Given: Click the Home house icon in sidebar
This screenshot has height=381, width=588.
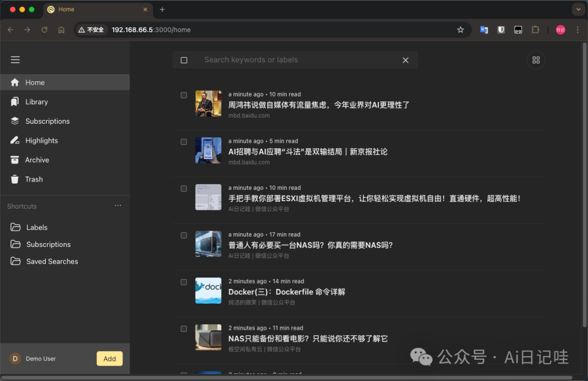Looking at the screenshot, I should tap(15, 82).
